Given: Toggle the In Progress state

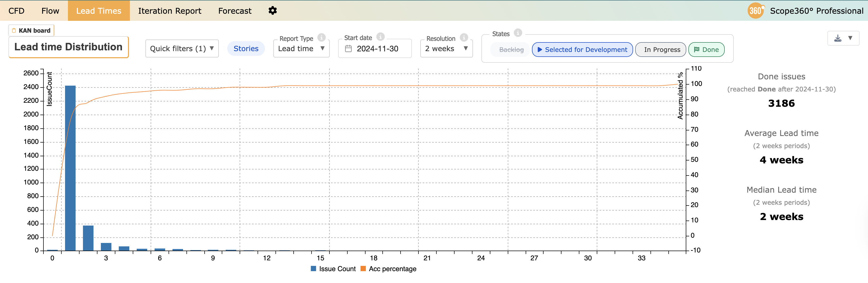Looking at the screenshot, I should point(662,50).
